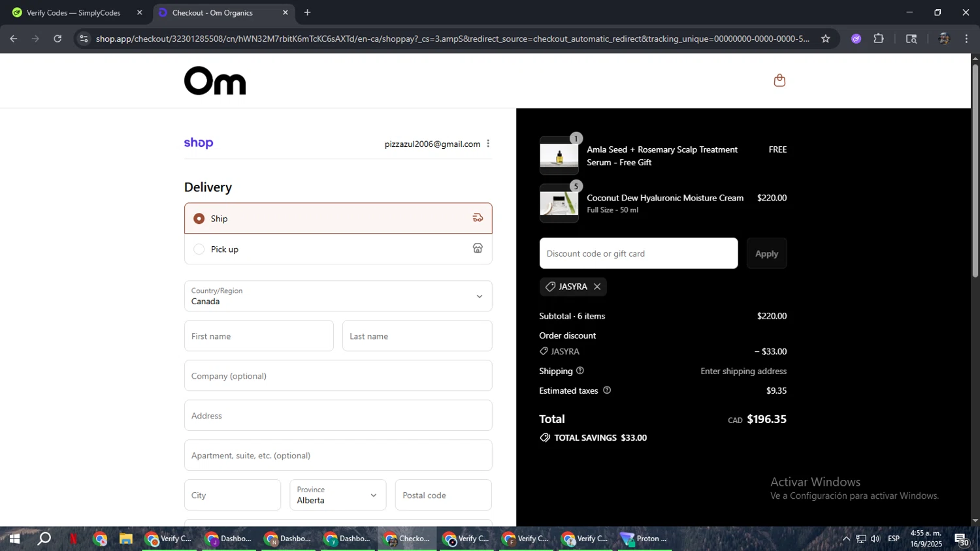Image resolution: width=980 pixels, height=551 pixels.
Task: Open a new browser tab
Action: (x=307, y=12)
